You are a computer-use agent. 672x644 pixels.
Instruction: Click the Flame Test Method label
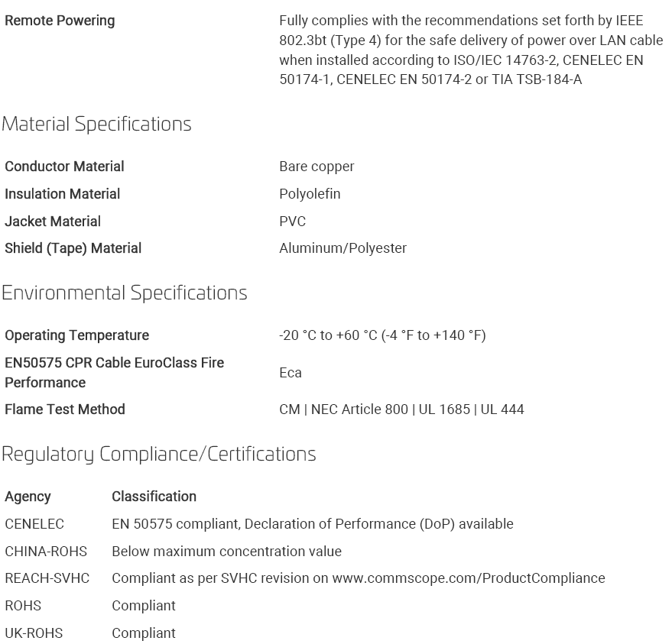pos(65,409)
